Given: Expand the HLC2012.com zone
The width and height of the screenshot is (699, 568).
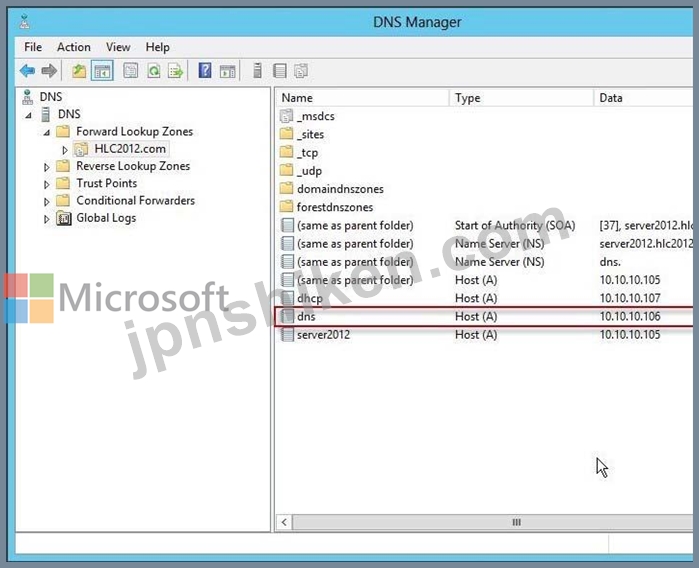Looking at the screenshot, I should click(65, 149).
